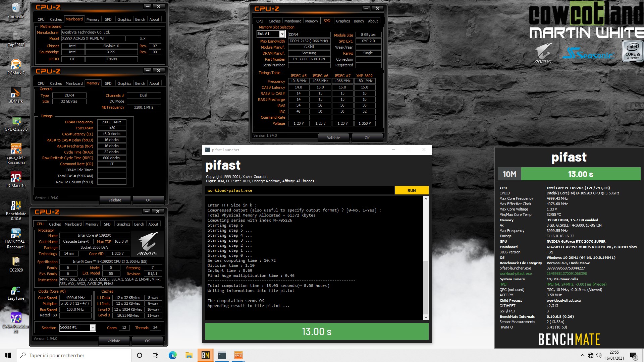Open the volume speaker tray icon

(x=599, y=355)
